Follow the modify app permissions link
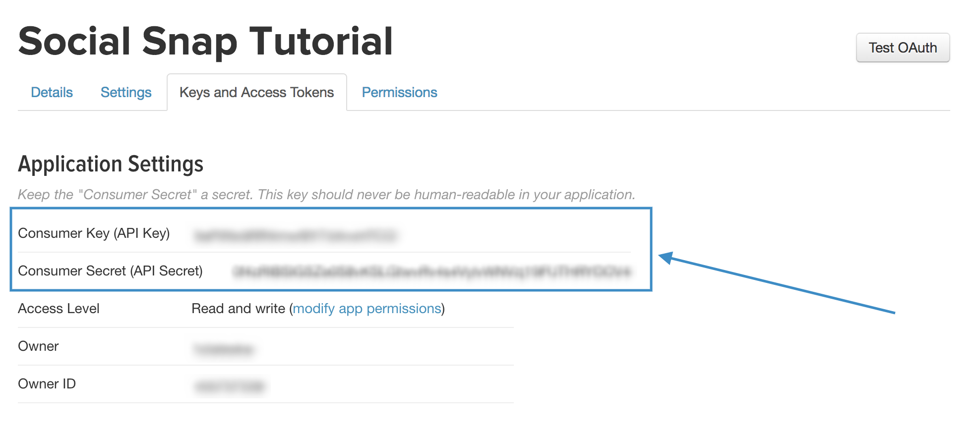Viewport: 980px width, 434px height. 367,309
